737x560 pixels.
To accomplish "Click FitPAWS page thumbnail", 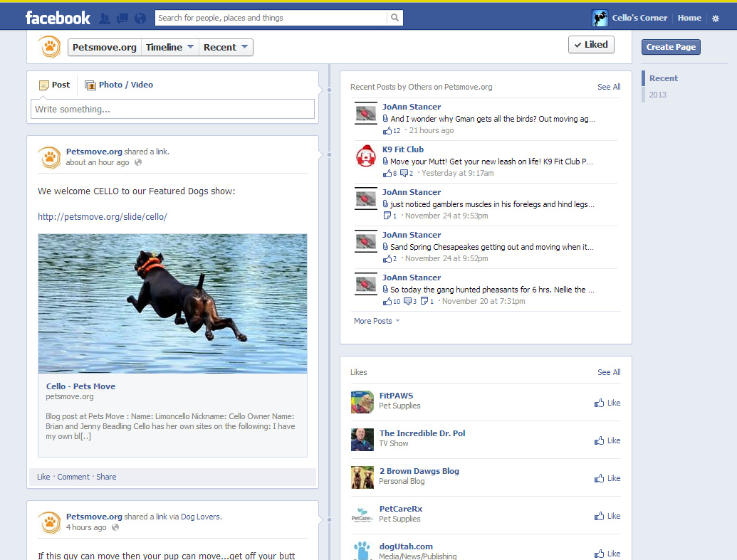I will (x=362, y=402).
